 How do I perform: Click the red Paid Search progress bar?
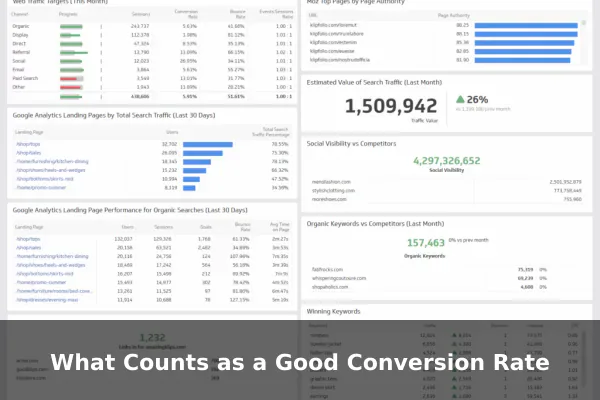(x=71, y=78)
